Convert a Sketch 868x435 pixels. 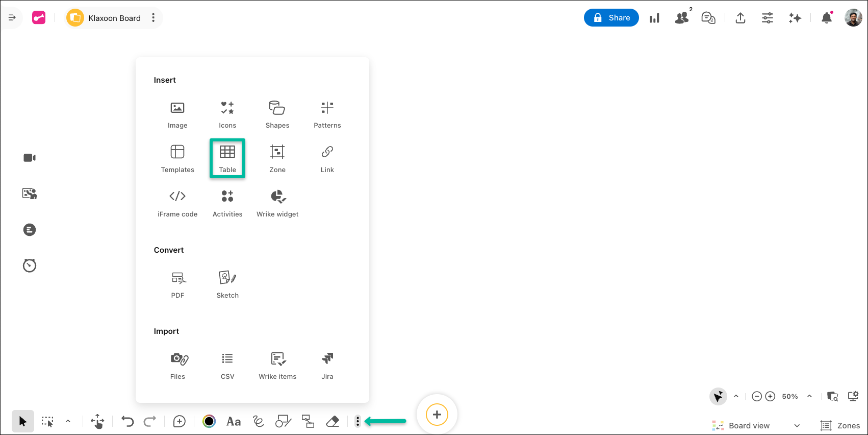point(227,284)
